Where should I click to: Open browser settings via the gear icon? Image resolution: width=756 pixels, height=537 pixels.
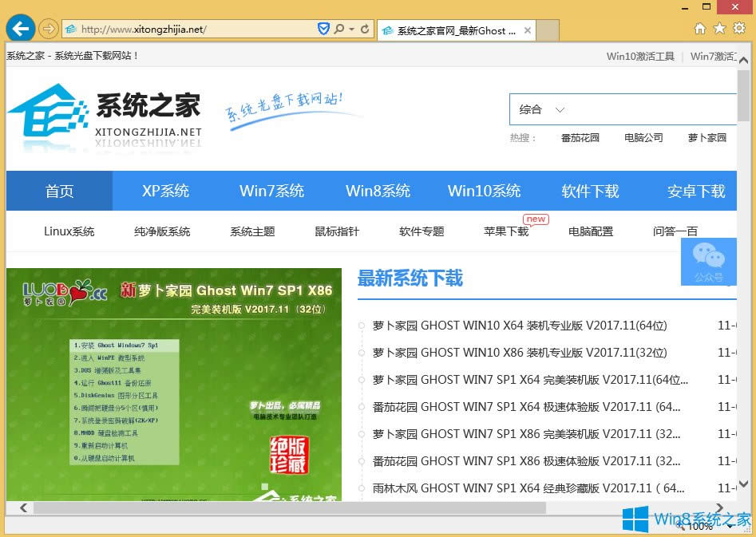[x=739, y=28]
